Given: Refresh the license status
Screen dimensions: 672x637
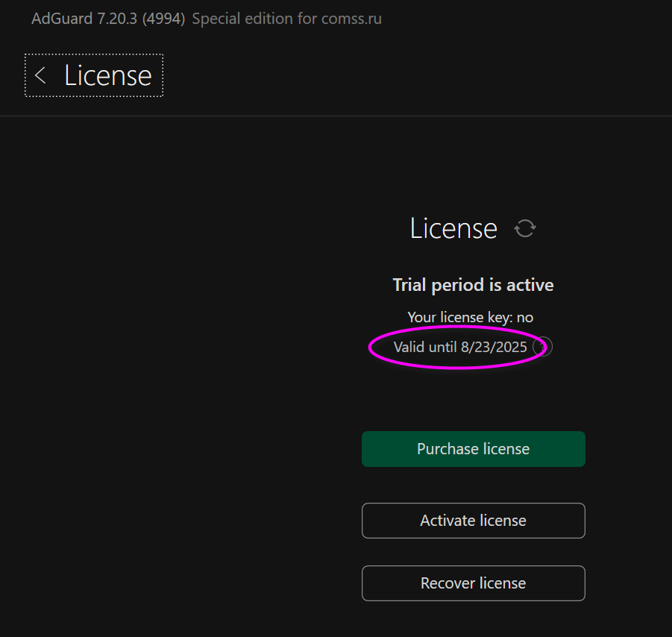Looking at the screenshot, I should 525,228.
